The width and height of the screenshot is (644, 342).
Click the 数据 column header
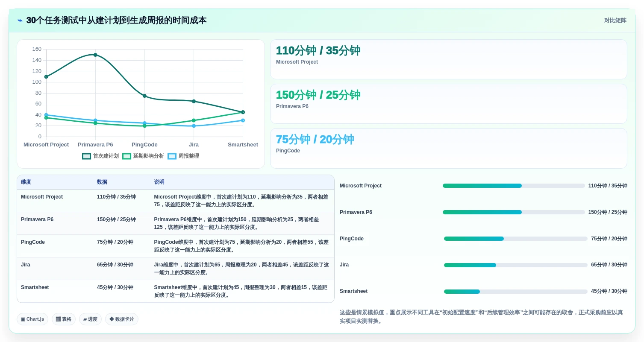click(x=102, y=182)
